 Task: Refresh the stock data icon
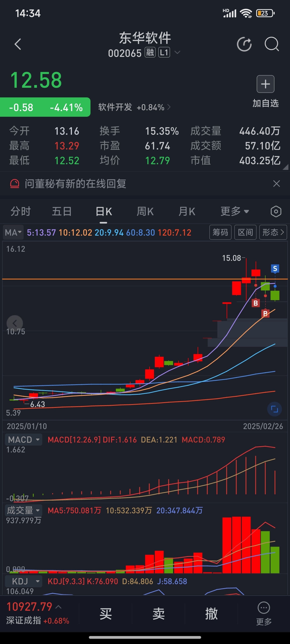click(x=244, y=44)
